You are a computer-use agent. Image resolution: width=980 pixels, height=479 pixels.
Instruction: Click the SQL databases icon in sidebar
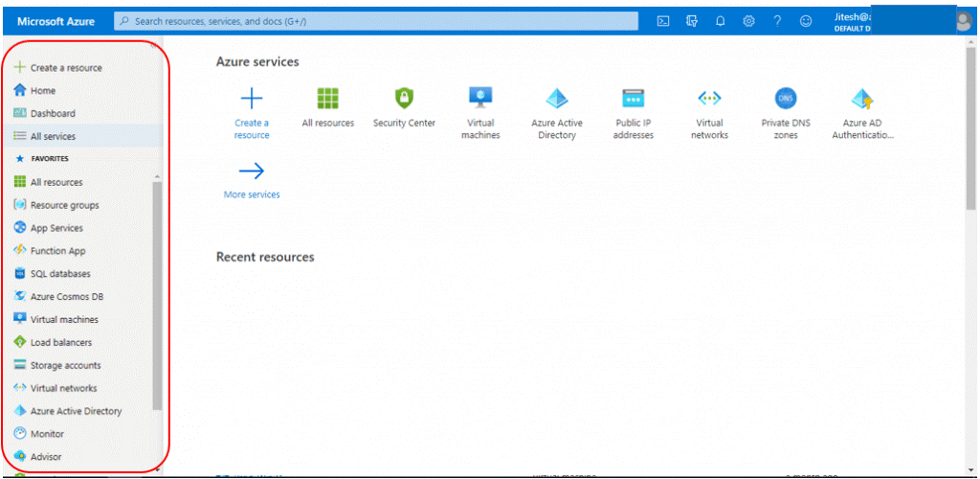[x=20, y=274]
